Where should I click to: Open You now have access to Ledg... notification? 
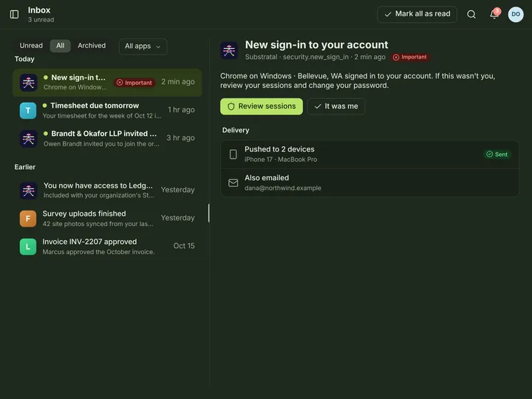pyautogui.click(x=107, y=191)
